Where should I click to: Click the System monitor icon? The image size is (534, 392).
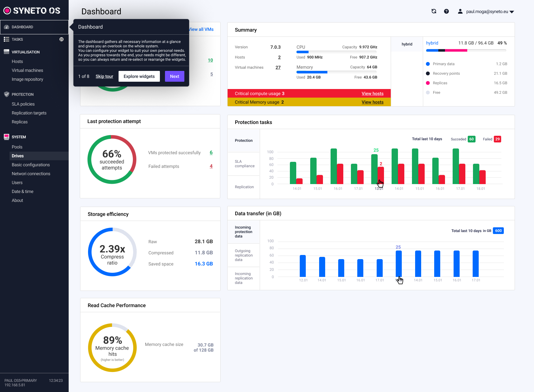coord(6,137)
